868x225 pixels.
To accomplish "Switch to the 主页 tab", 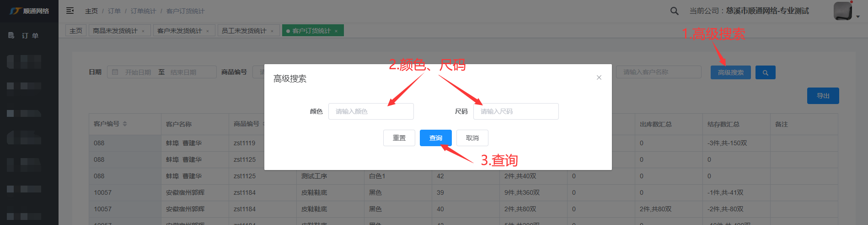I will coord(76,31).
